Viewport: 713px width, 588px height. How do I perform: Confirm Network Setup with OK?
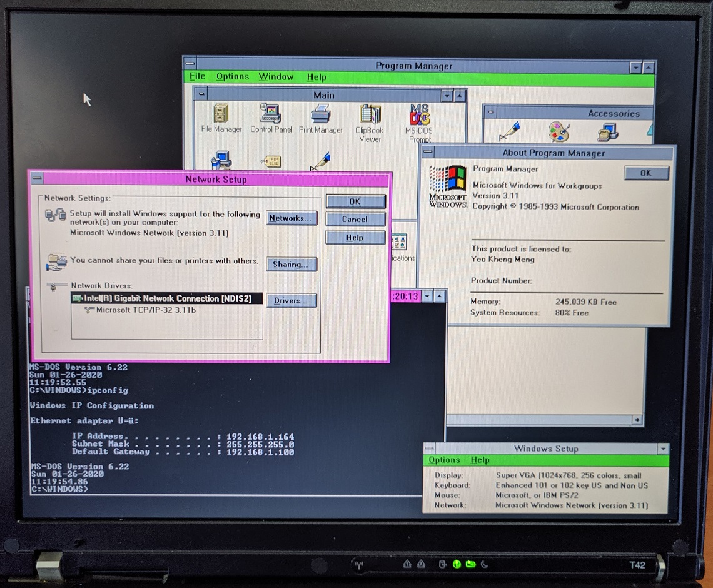tap(356, 201)
